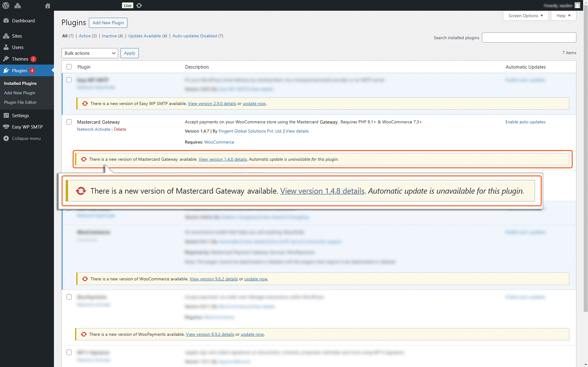Select Installed Plugins submenu
Viewport: 588px width, 367px height.
click(20, 83)
